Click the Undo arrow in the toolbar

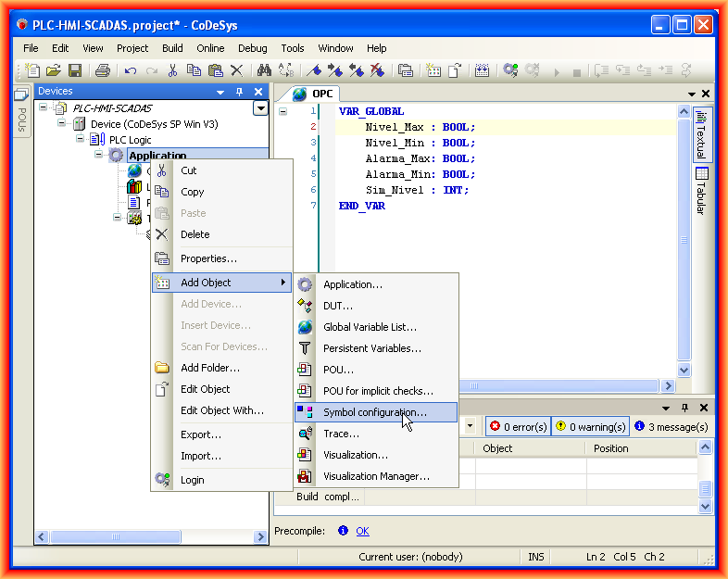pyautogui.click(x=131, y=70)
